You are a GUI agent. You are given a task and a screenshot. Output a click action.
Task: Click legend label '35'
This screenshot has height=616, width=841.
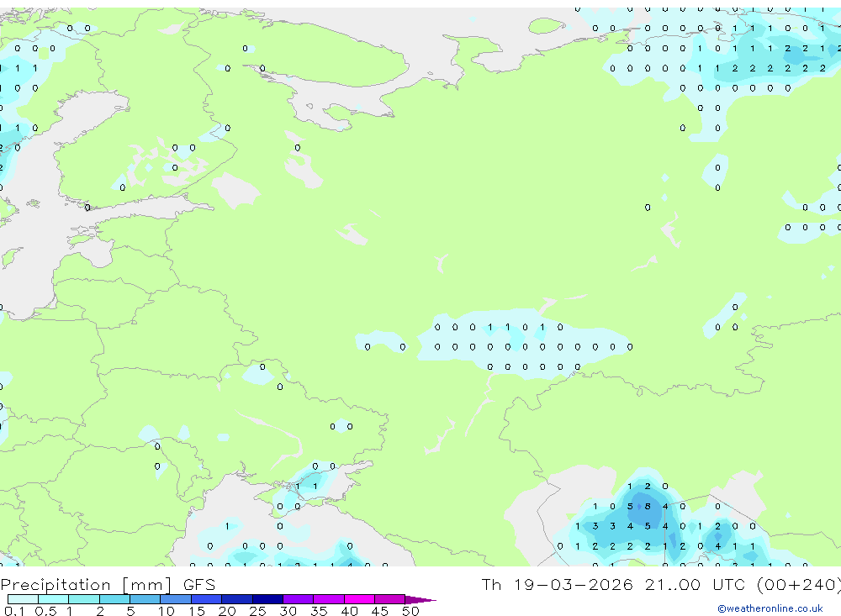pyautogui.click(x=319, y=611)
